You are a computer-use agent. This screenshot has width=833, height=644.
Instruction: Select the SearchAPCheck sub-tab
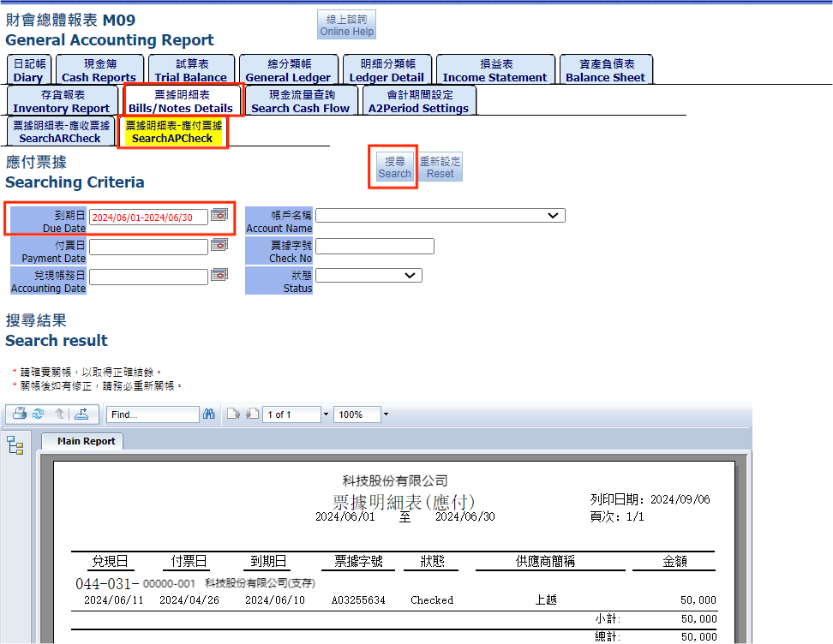tap(172, 132)
